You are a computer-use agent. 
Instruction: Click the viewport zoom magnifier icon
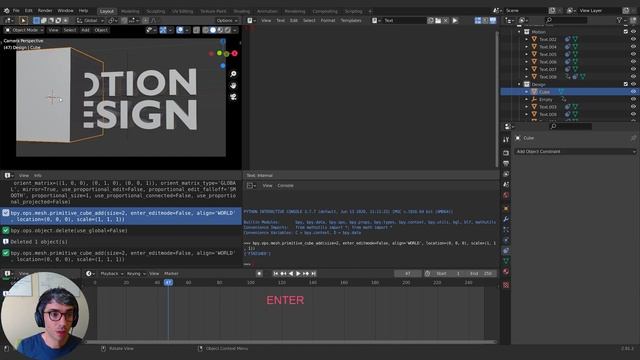233,74
